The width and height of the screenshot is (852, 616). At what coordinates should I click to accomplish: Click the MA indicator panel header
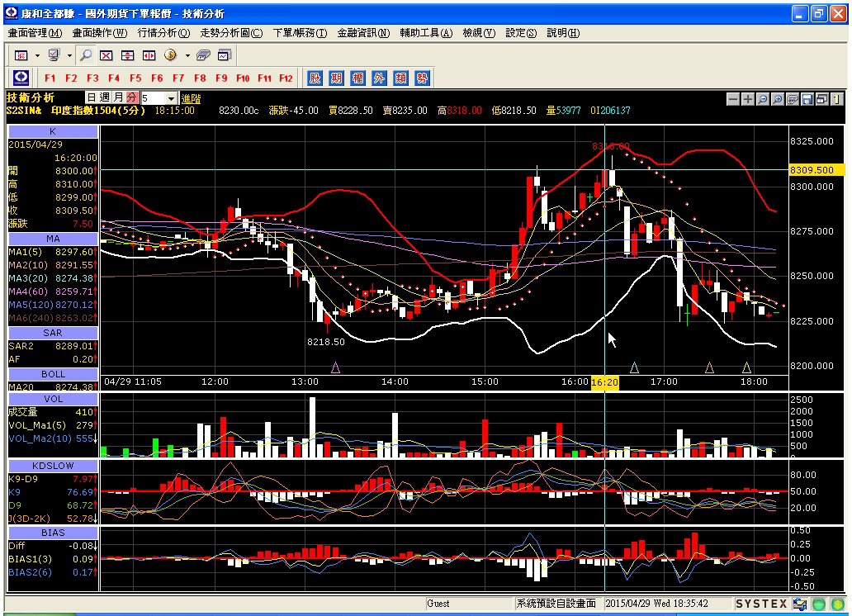[x=53, y=239]
